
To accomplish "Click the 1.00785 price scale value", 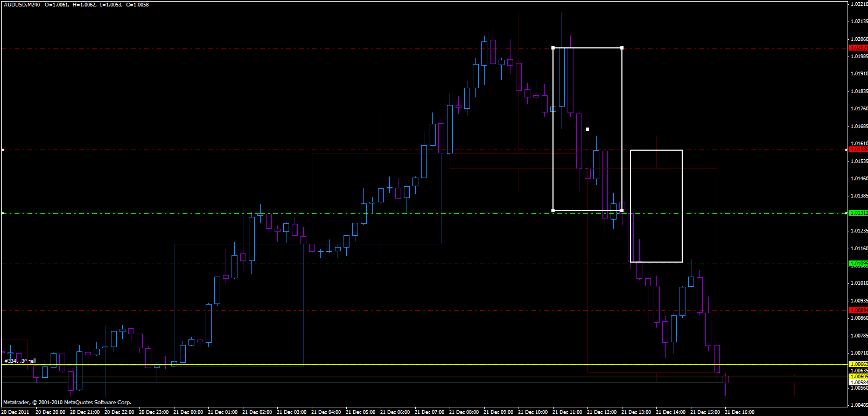I will click(859, 336).
